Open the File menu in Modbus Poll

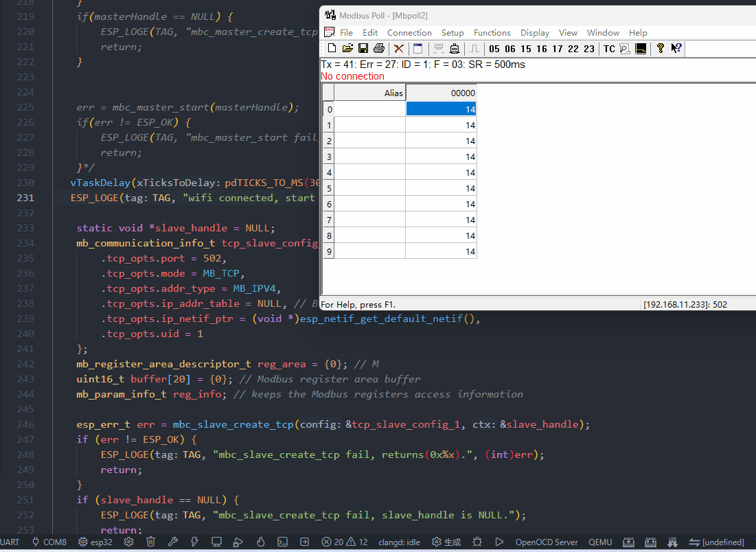[x=346, y=33]
